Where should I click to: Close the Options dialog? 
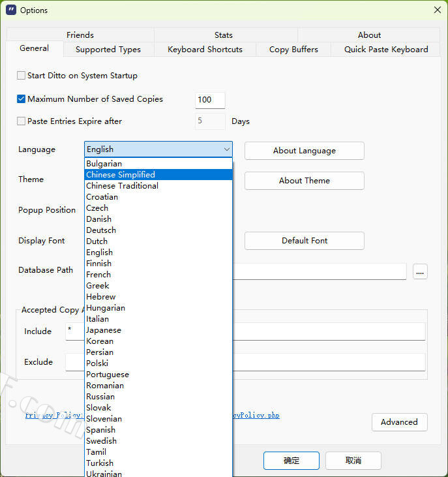[x=438, y=10]
